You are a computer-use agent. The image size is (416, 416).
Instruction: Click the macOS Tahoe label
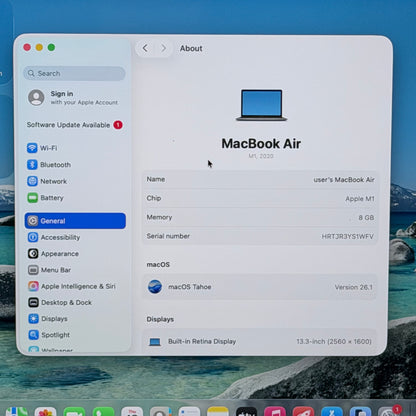(x=189, y=287)
